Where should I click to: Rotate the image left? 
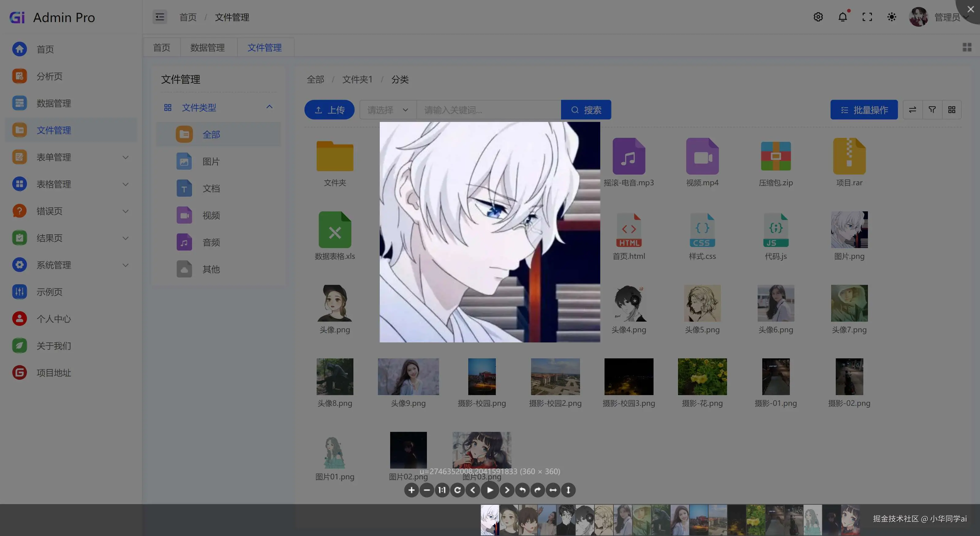[522, 490]
